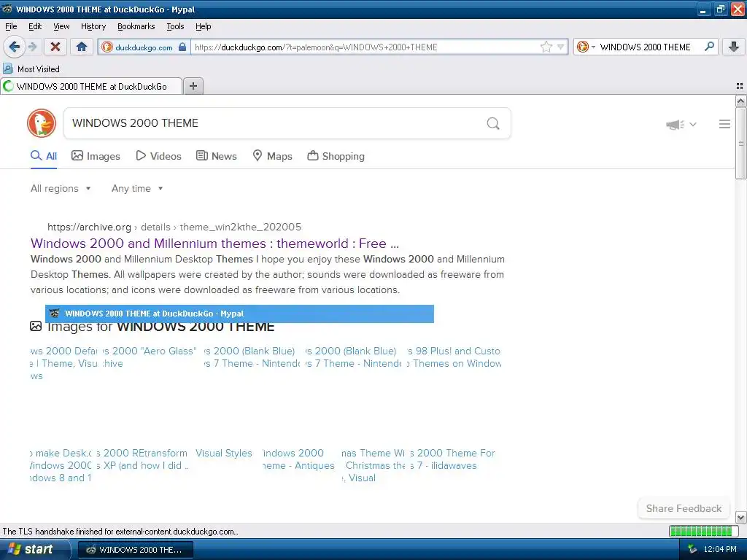The height and width of the screenshot is (560, 747).
Task: Open the URL history dropdown arrow
Action: [561, 47]
